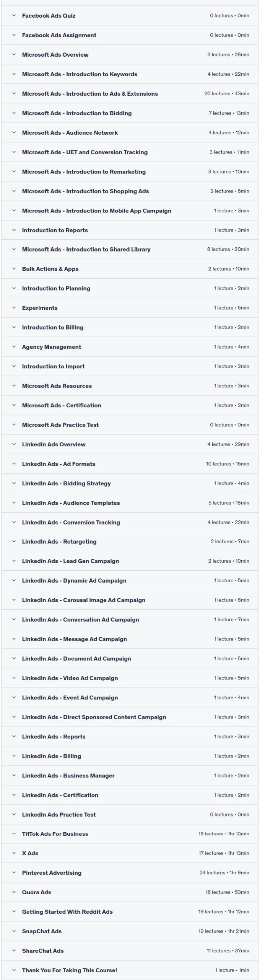The width and height of the screenshot is (260, 980).
Task: Open Microsoft Ads Practice Test section
Action: pos(130,425)
